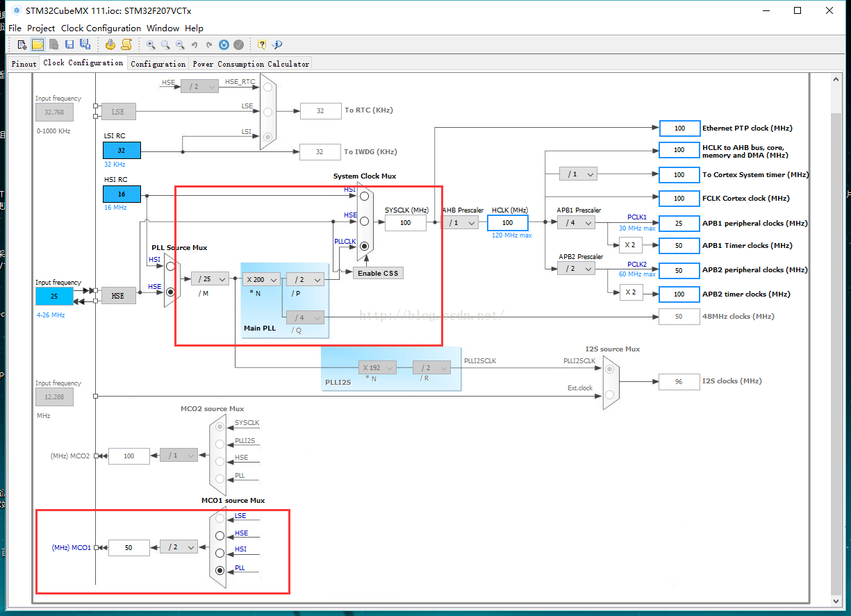851x616 pixels.
Task: Open the MCO2 /1 divider dropdown
Action: point(179,456)
